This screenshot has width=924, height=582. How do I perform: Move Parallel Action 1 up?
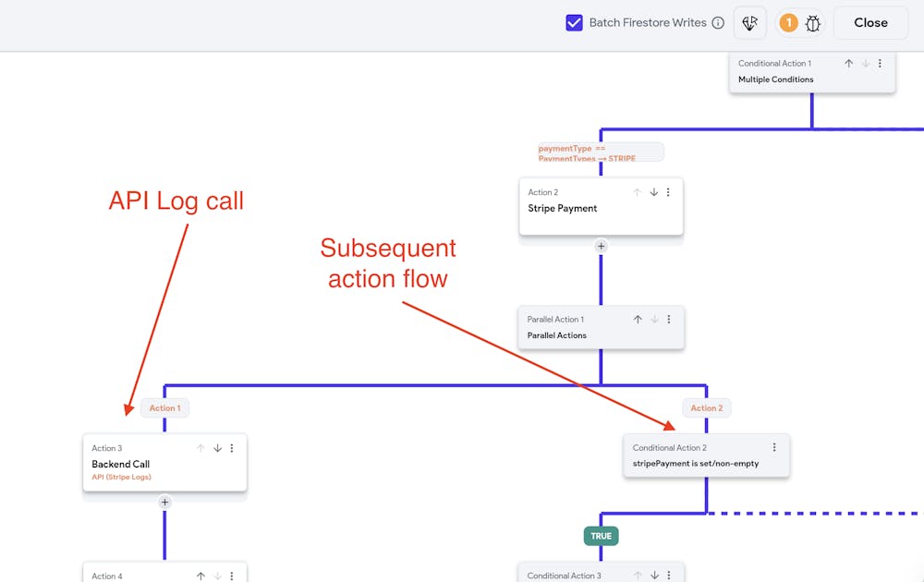point(638,320)
